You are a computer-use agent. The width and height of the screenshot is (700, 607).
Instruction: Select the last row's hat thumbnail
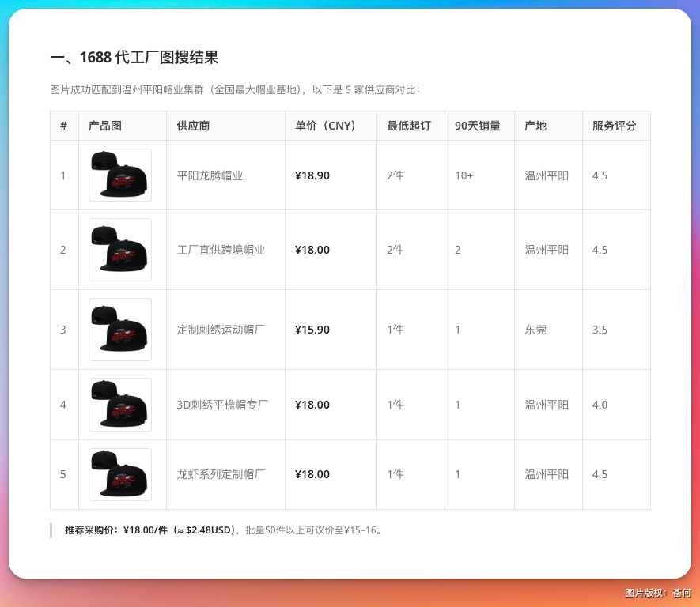[x=119, y=474]
